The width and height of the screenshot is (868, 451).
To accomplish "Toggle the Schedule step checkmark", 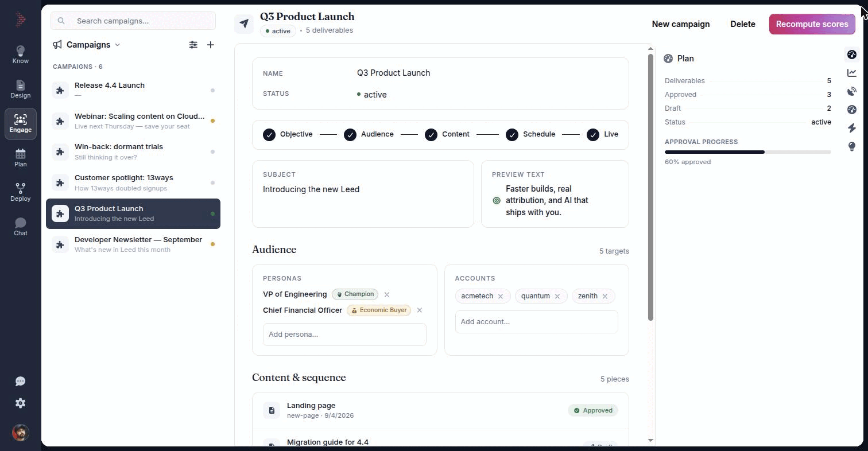I will tap(512, 135).
